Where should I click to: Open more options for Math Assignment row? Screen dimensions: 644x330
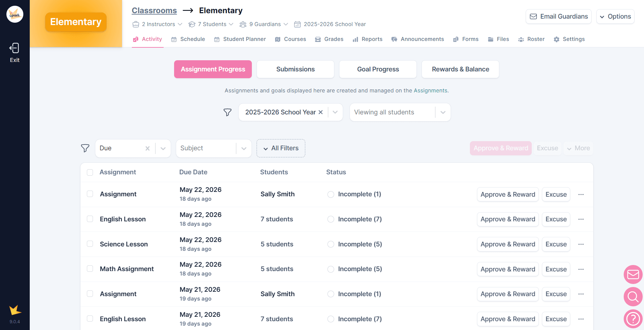pos(581,269)
